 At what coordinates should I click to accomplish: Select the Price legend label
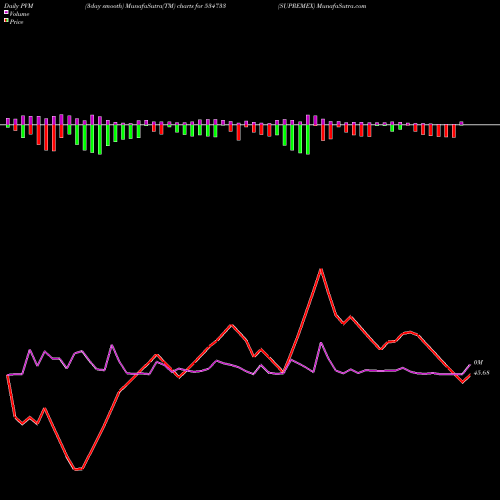coord(16,22)
